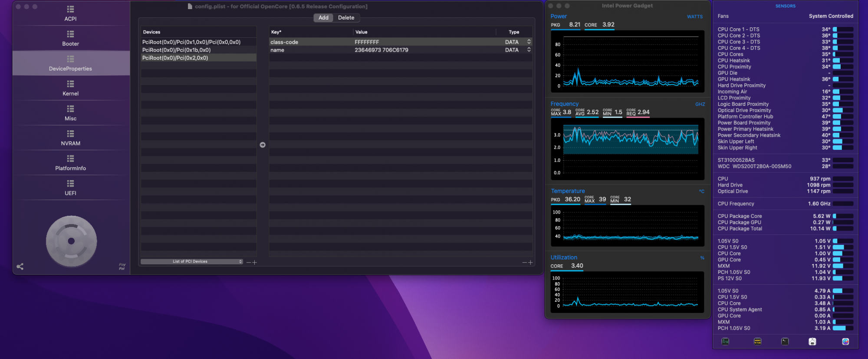Click Power heading in Intel Power Gadget
The image size is (868, 359).
click(x=559, y=16)
